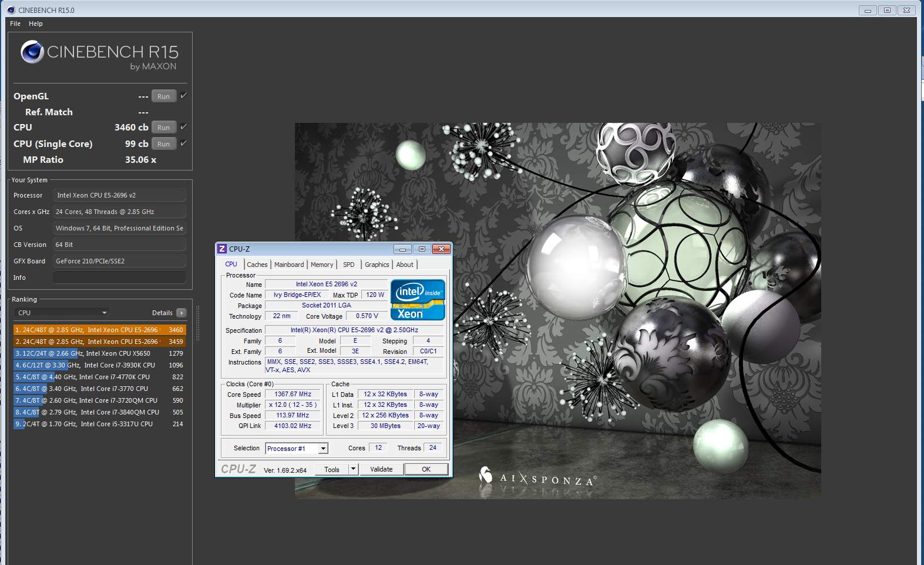Switch to the Mainboard tab in CPU-Z
This screenshot has height=565, width=924.
pos(289,265)
